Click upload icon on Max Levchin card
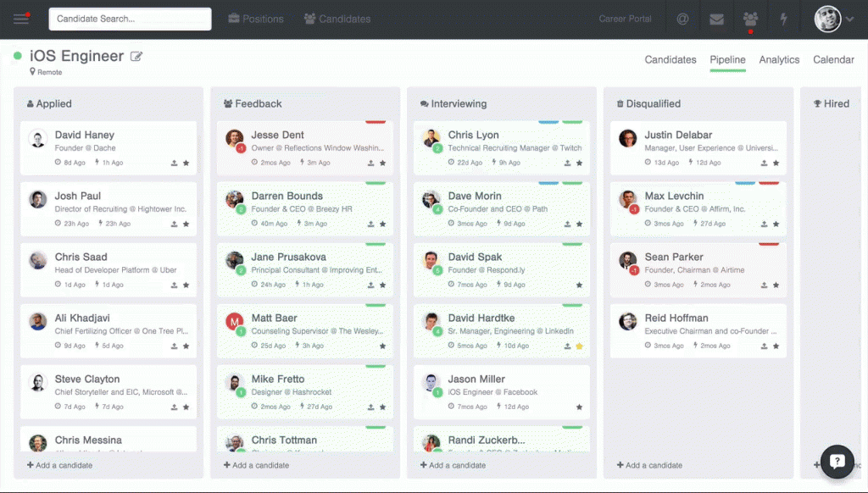Viewport: 868px width, 493px height. (x=764, y=224)
